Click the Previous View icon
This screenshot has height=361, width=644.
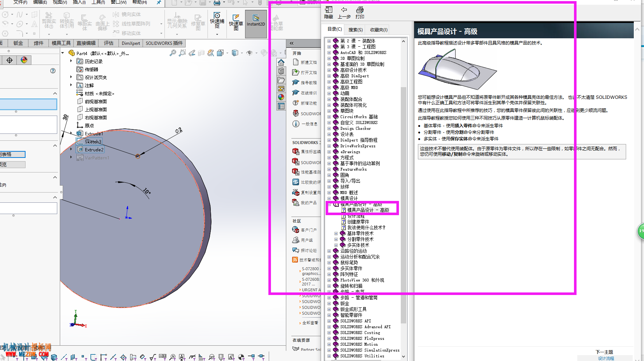click(x=192, y=53)
